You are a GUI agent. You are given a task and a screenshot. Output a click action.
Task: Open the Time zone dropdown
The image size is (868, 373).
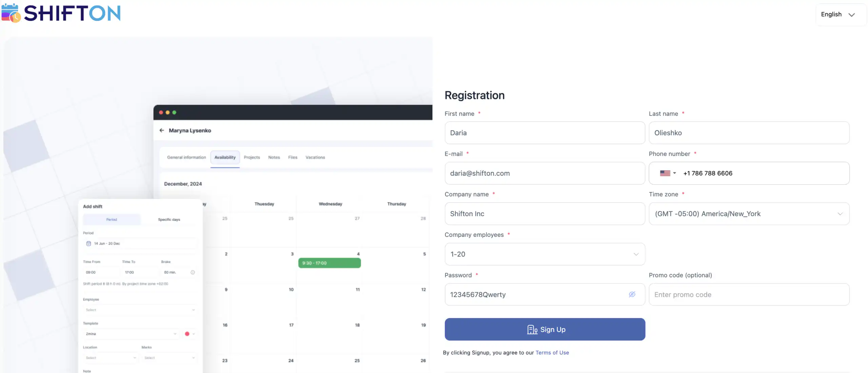coord(840,214)
